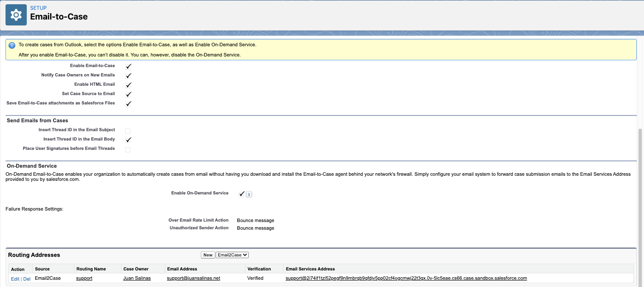
Task: Check Place User Signatures before Email Threads
Action: pos(128,149)
